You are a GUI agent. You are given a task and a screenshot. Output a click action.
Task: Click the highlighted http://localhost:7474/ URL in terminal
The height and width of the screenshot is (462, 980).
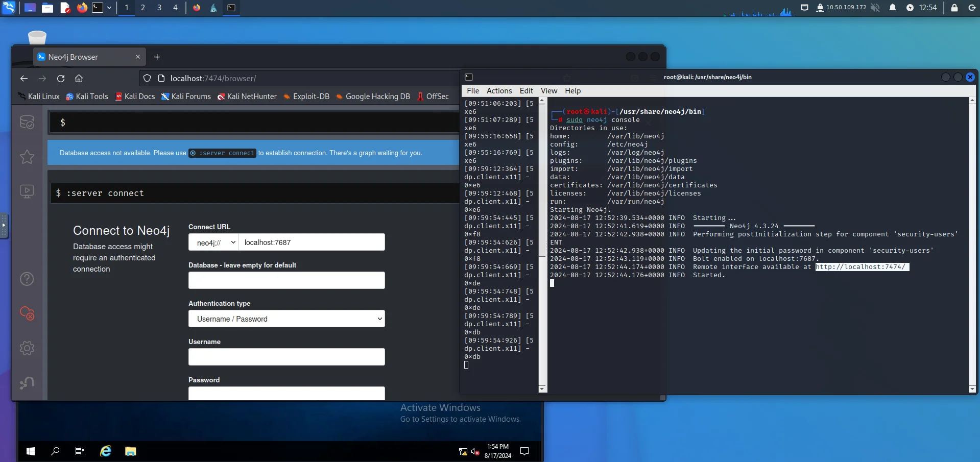[x=862, y=267]
